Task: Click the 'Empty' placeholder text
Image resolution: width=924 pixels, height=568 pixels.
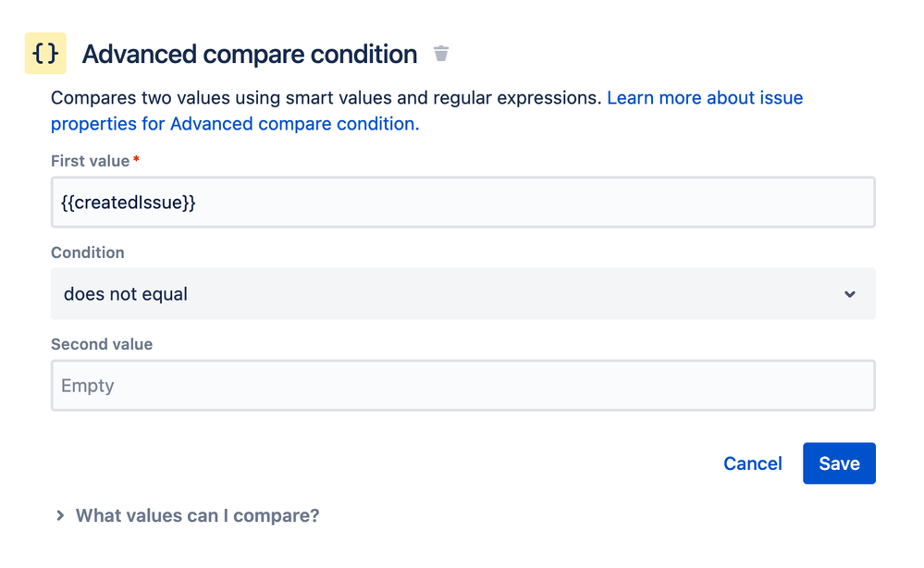Action: [88, 386]
